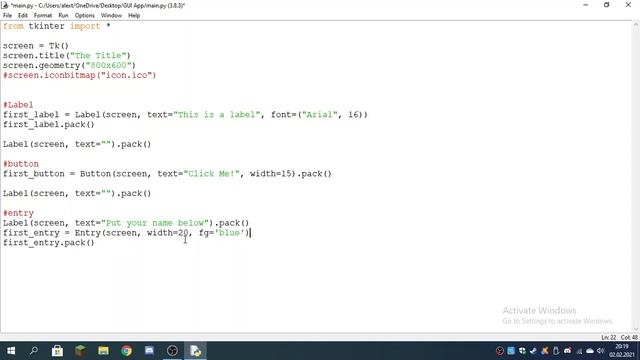Open the Windows Start menu
The height and width of the screenshot is (360, 640).
pos(11,351)
